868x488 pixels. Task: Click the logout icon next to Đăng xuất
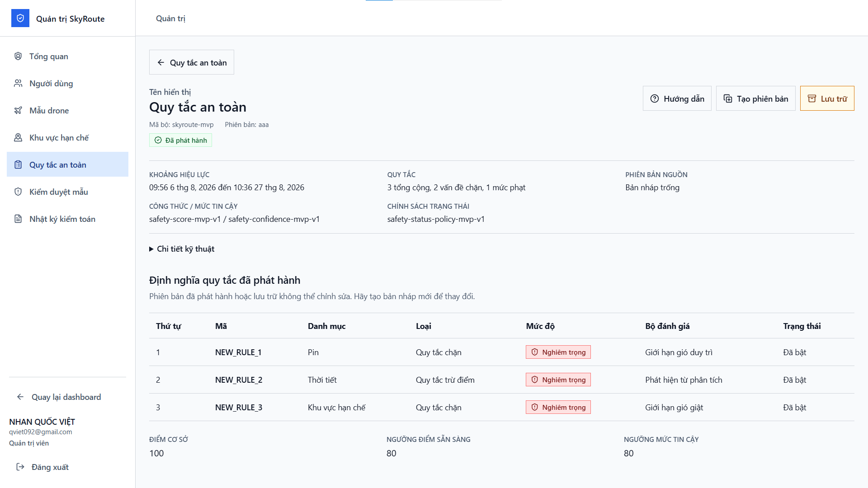20,467
